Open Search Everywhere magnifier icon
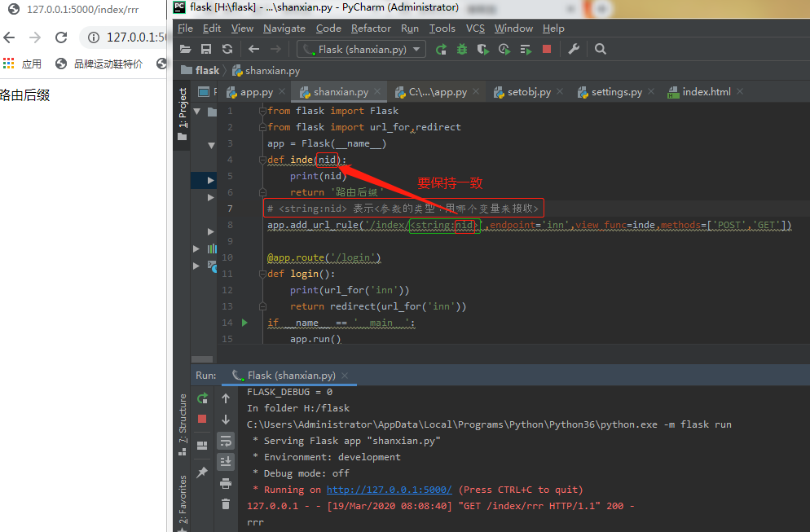The height and width of the screenshot is (532, 810). pos(601,49)
